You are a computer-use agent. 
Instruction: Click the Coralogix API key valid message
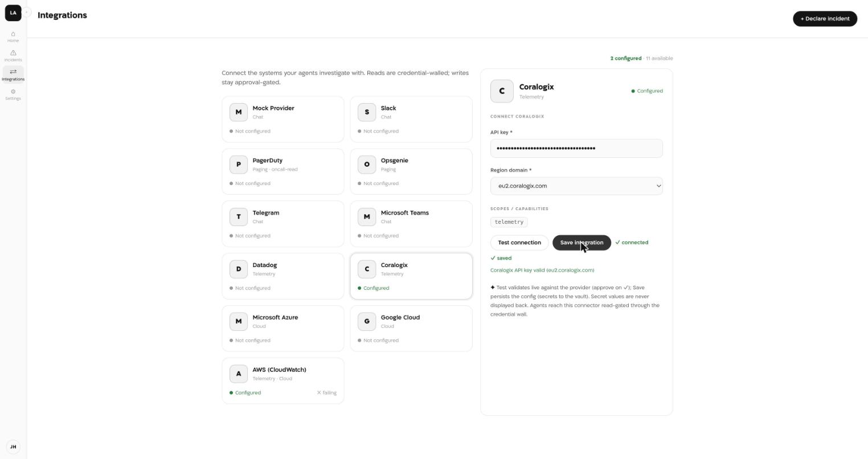point(542,271)
